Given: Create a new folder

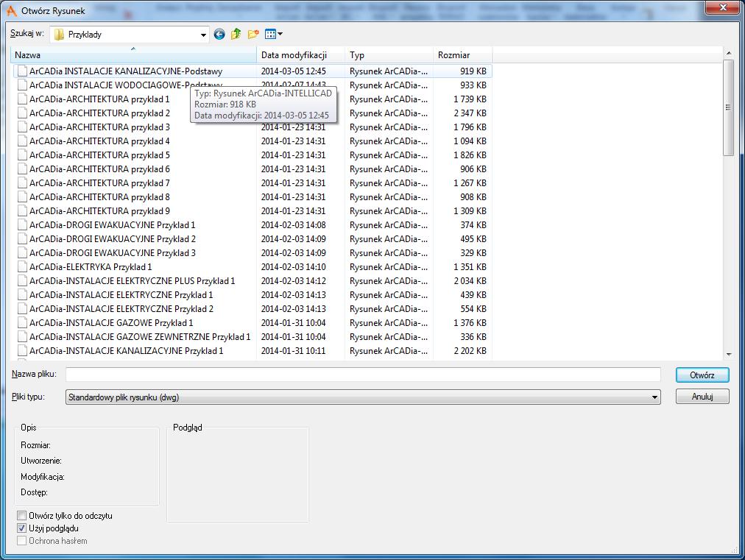Looking at the screenshot, I should click(x=253, y=34).
